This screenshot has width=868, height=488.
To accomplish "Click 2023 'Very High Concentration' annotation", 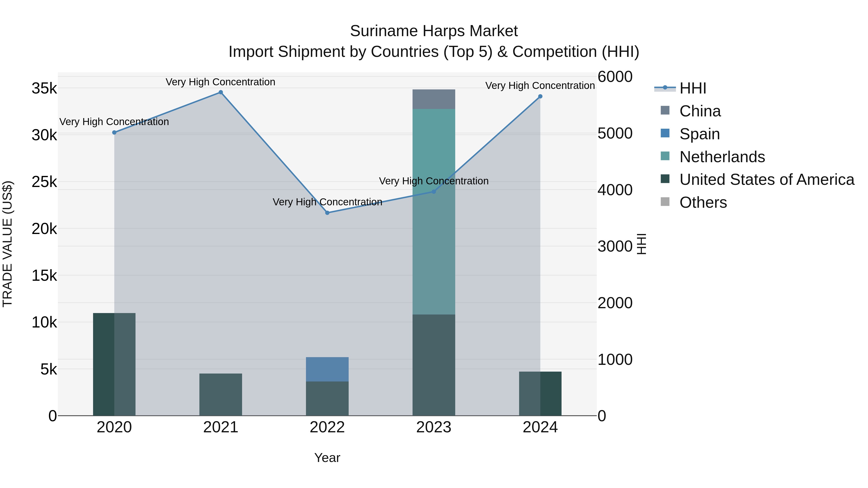I will [x=434, y=181].
